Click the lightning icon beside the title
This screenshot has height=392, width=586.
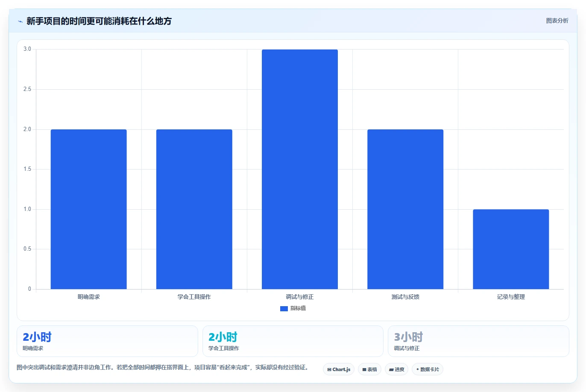20,21
